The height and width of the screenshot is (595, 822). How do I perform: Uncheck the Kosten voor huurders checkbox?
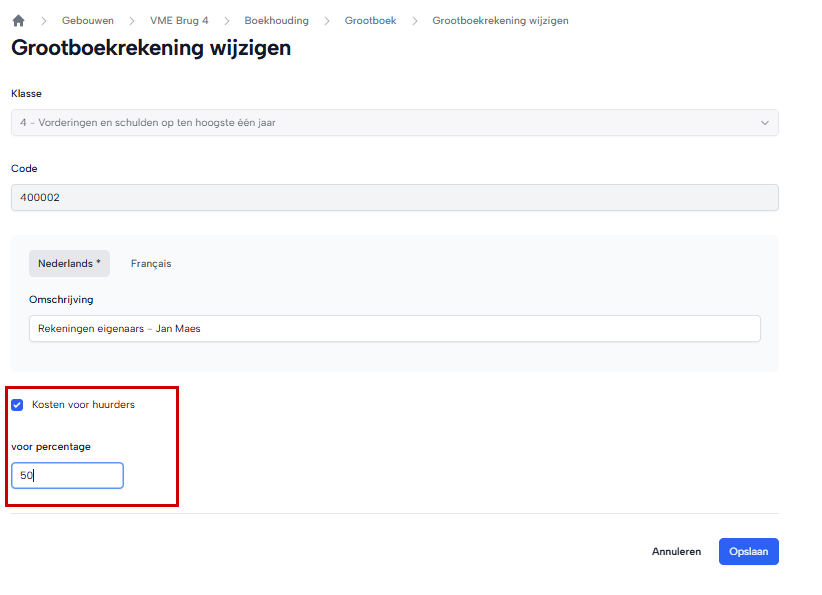click(17, 405)
